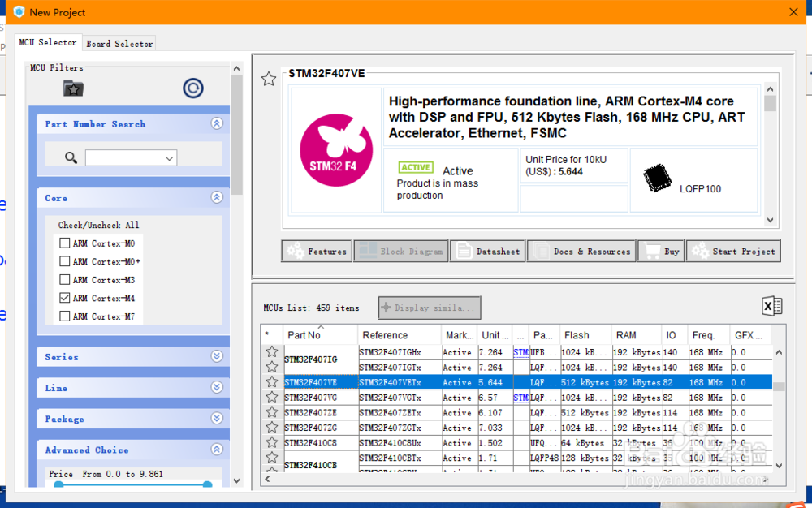Click the green ACTIVE status badge
812x508 pixels.
(x=416, y=167)
